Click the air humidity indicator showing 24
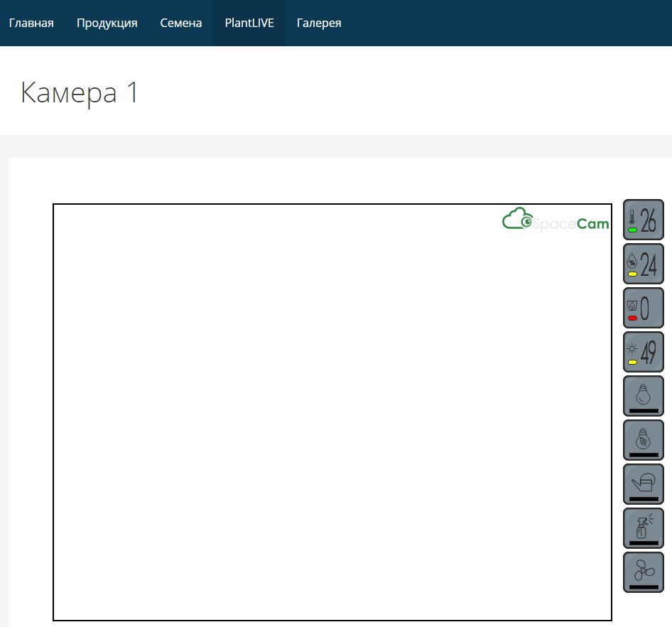This screenshot has width=672, height=627. [x=644, y=264]
